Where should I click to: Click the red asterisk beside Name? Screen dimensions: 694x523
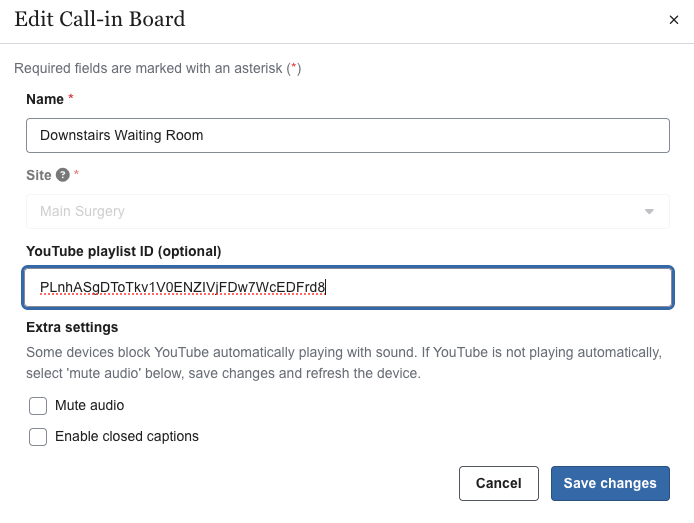point(71,99)
